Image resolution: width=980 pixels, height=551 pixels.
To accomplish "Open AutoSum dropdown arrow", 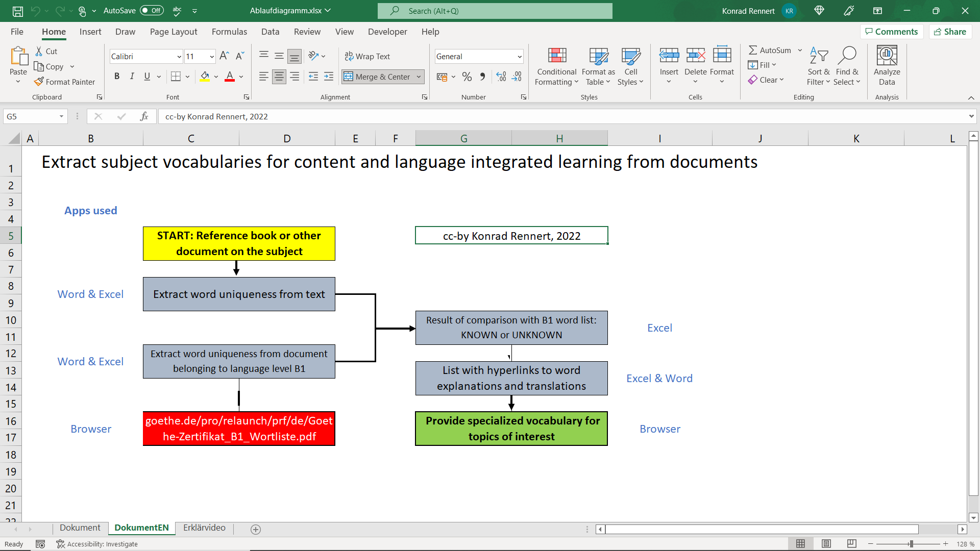I will (x=800, y=50).
